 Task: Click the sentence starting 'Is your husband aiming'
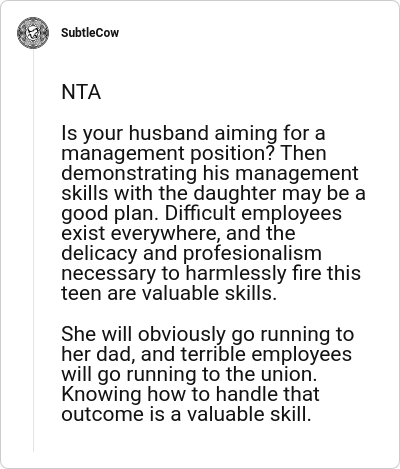[x=193, y=143]
